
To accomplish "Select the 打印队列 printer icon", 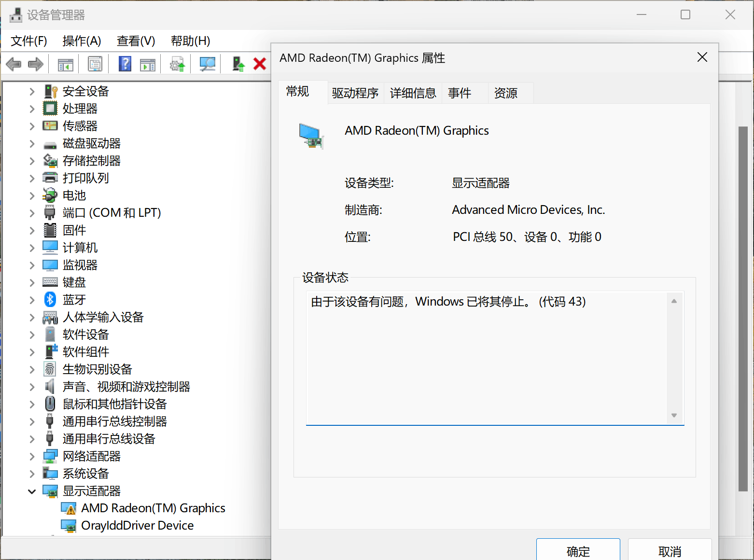I will [x=50, y=178].
